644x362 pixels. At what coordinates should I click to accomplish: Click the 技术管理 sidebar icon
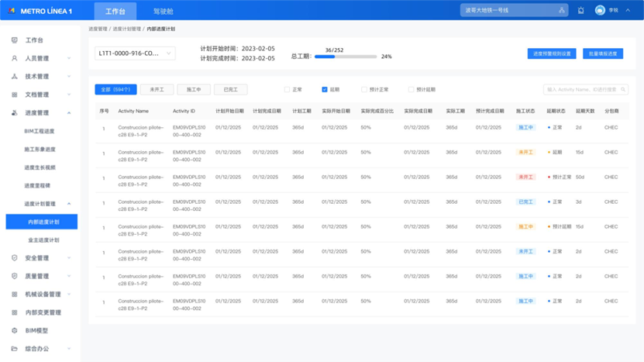click(15, 77)
